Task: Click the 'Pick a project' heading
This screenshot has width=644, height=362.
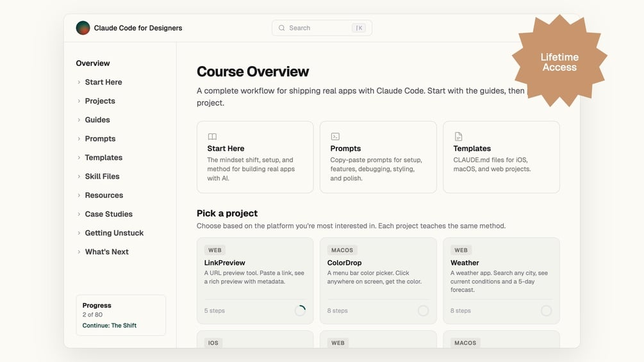Action: coord(227,213)
